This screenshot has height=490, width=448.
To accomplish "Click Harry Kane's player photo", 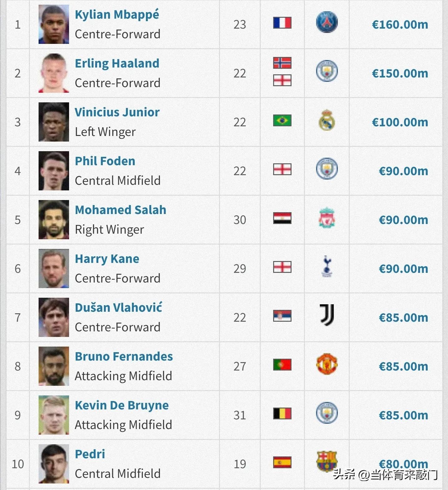I will [x=54, y=268].
